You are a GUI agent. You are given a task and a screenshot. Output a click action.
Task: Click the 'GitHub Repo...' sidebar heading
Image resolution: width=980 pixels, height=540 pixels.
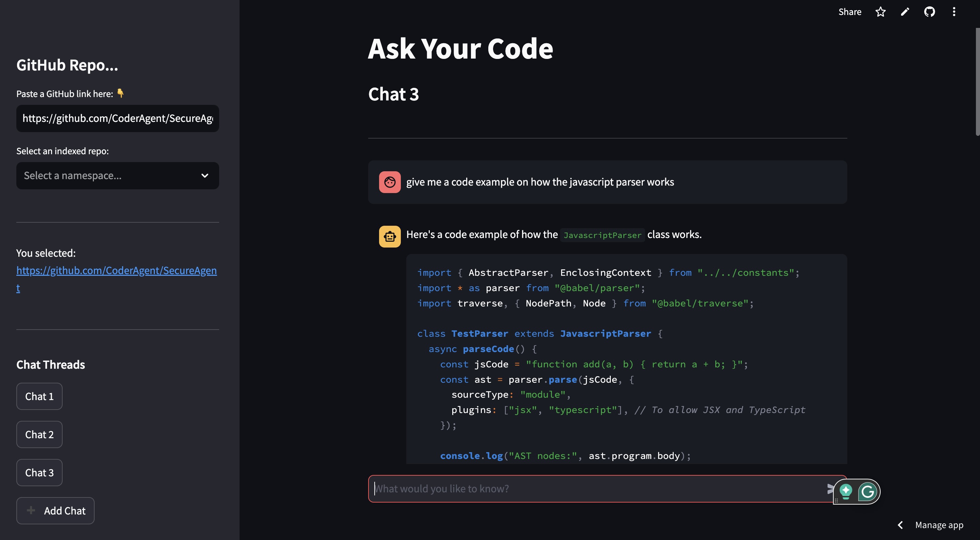(67, 65)
